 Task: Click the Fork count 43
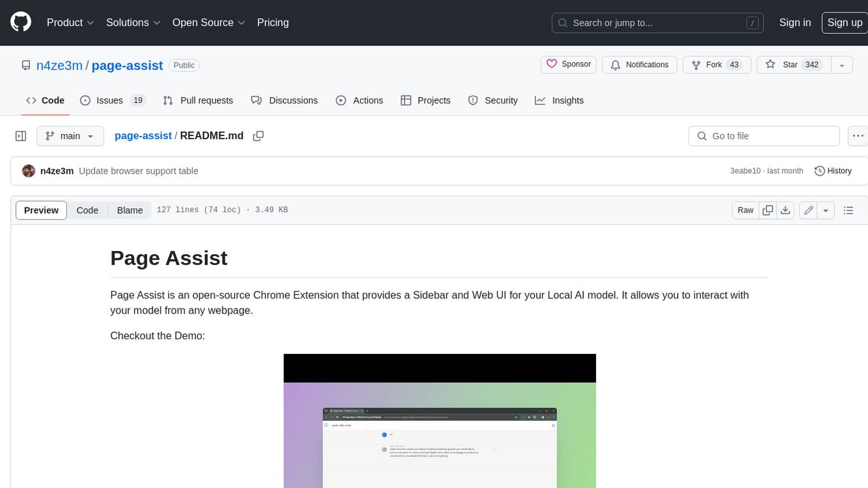(734, 65)
